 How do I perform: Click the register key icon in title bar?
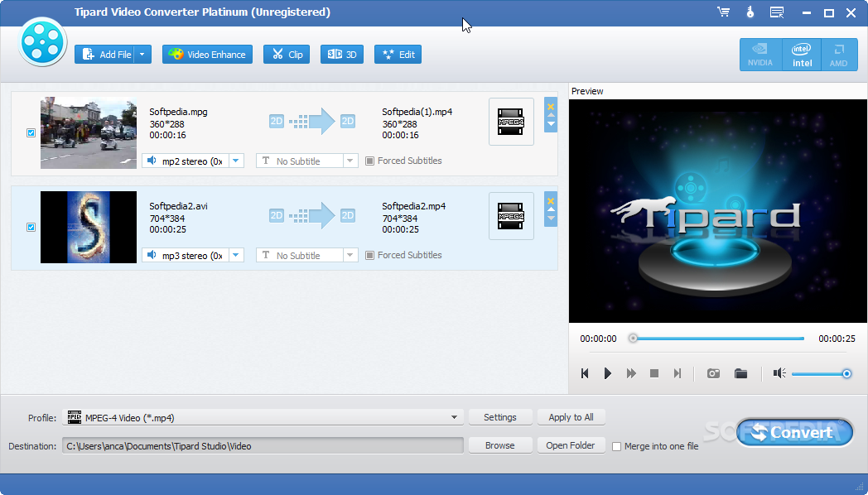coord(750,12)
